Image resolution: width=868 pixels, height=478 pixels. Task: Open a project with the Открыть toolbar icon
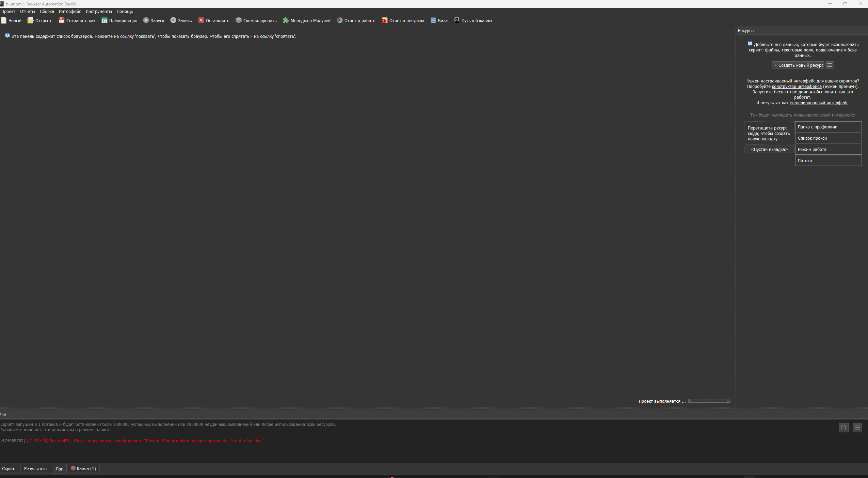coord(30,20)
